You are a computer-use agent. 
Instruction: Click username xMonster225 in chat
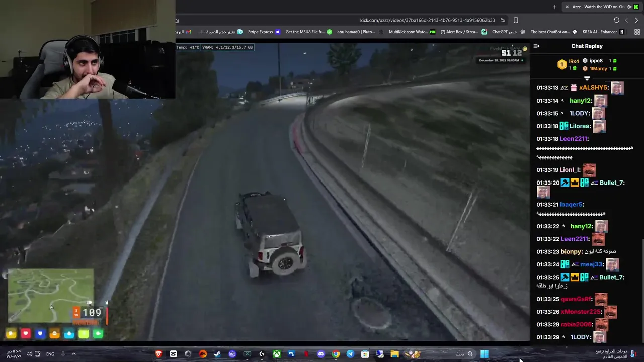[x=581, y=312]
